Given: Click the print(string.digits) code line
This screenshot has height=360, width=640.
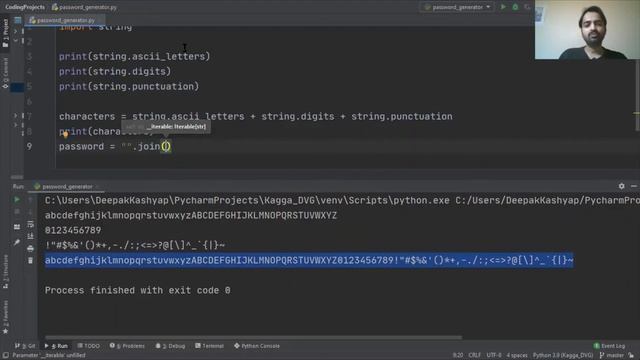Looking at the screenshot, I should (x=115, y=71).
